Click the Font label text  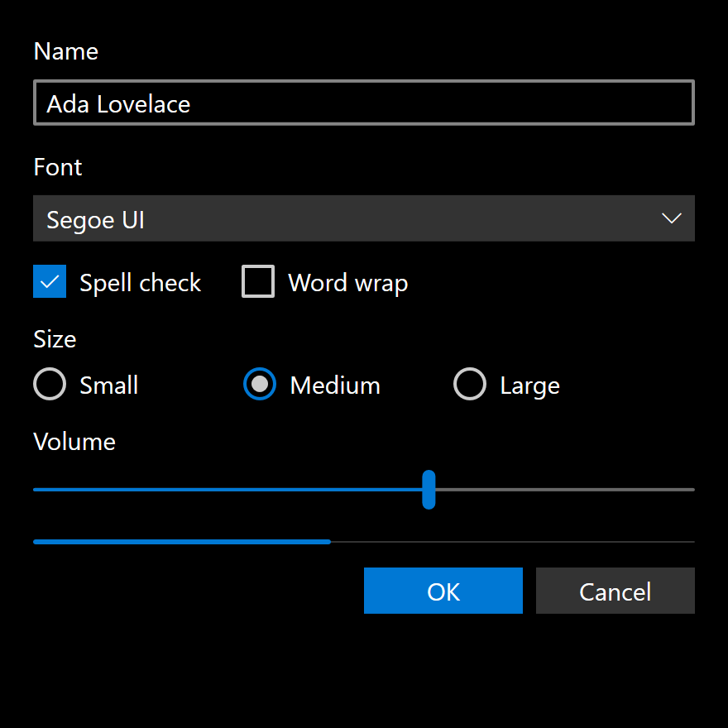58,166
